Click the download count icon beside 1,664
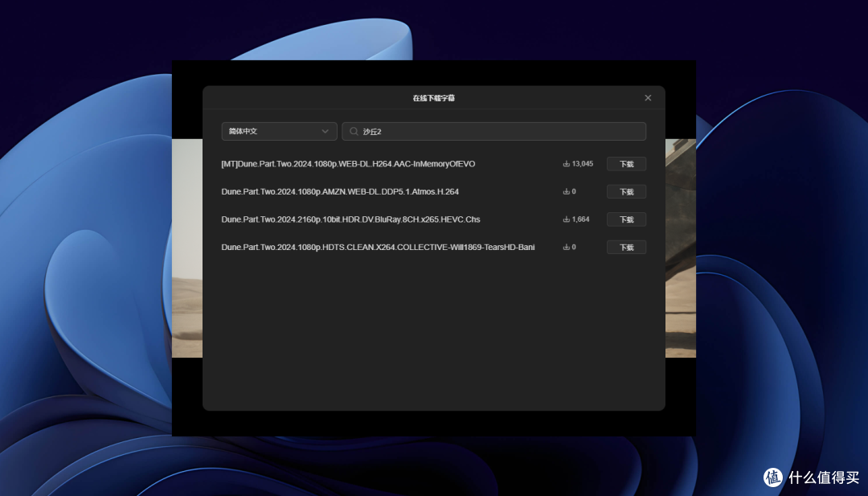The width and height of the screenshot is (868, 496). (567, 219)
